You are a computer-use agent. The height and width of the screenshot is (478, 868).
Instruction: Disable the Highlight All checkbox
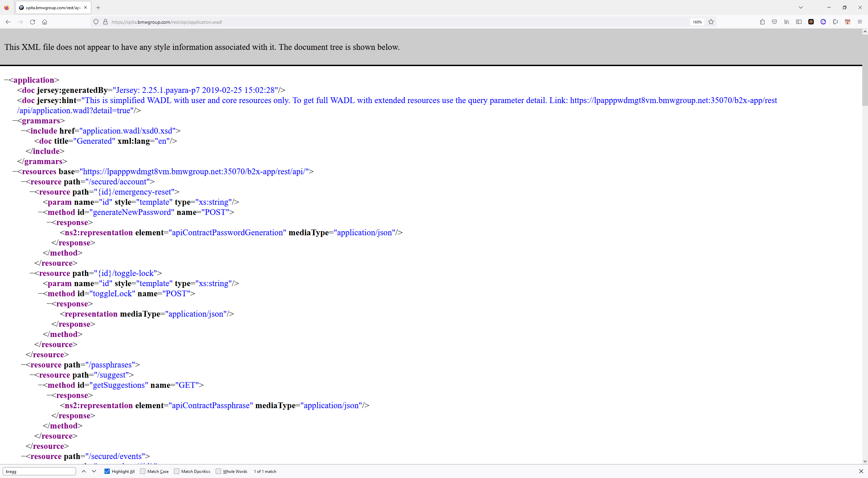pos(107,471)
